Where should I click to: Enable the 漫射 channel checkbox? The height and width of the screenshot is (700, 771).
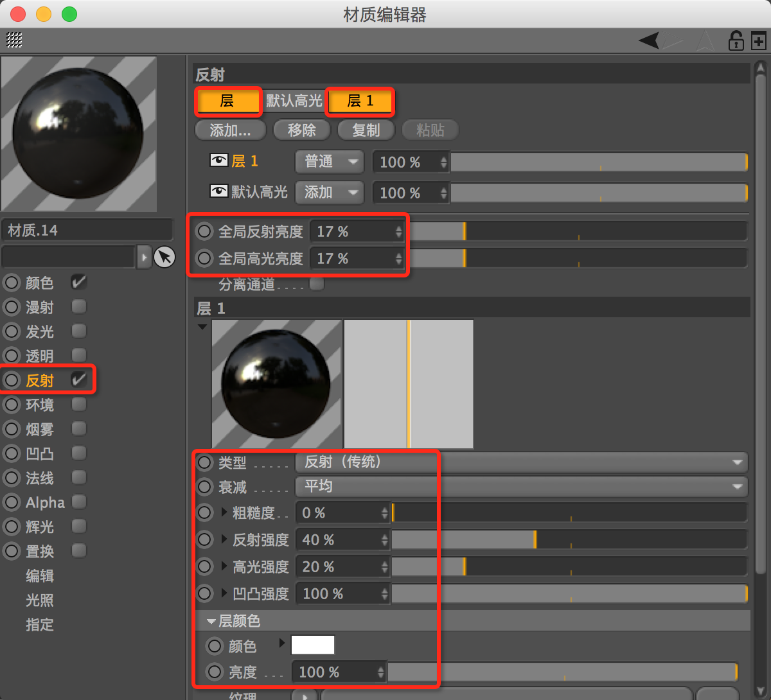[79, 306]
